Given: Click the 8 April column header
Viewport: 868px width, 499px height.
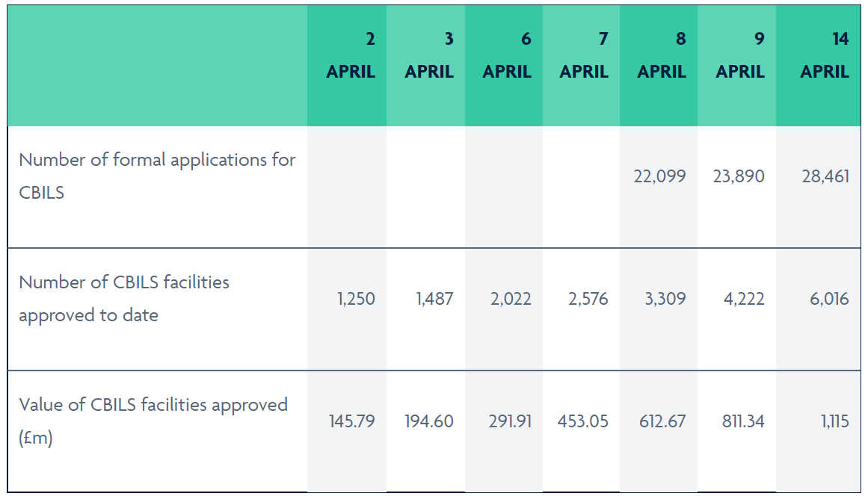Looking at the screenshot, I should 662,56.
